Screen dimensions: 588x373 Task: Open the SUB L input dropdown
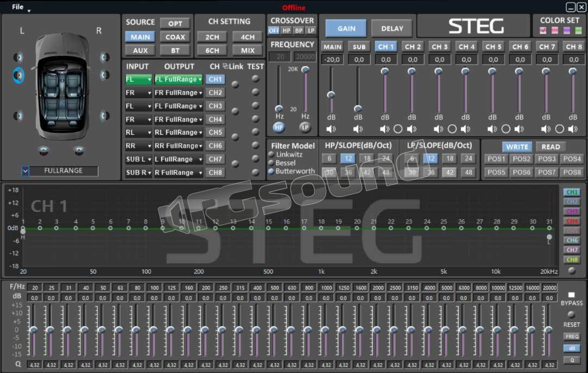139,159
